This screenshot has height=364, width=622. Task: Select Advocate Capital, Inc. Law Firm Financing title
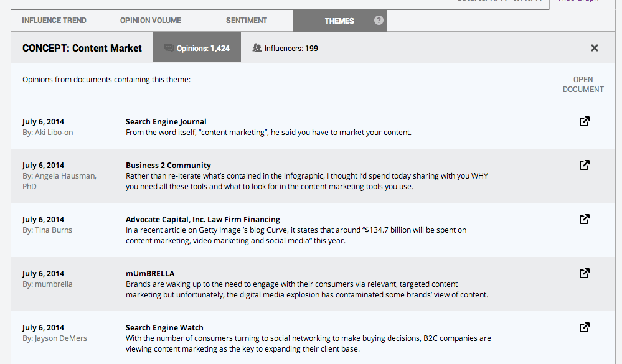coord(202,219)
